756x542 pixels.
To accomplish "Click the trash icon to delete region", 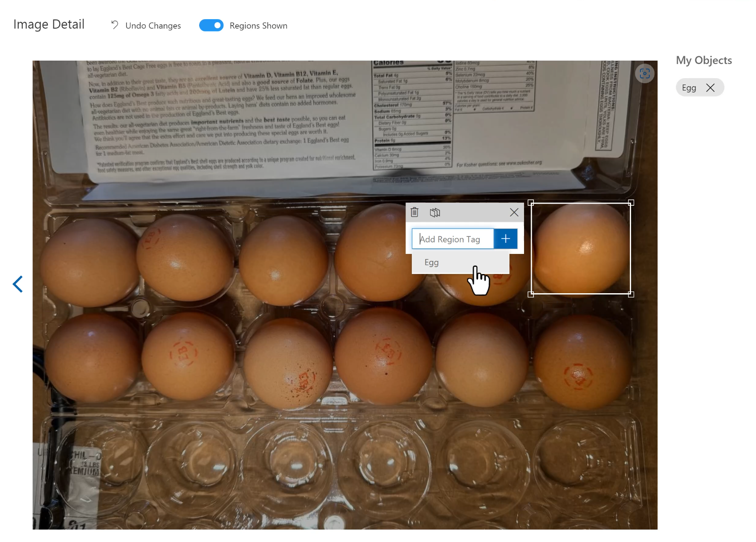I will point(414,212).
